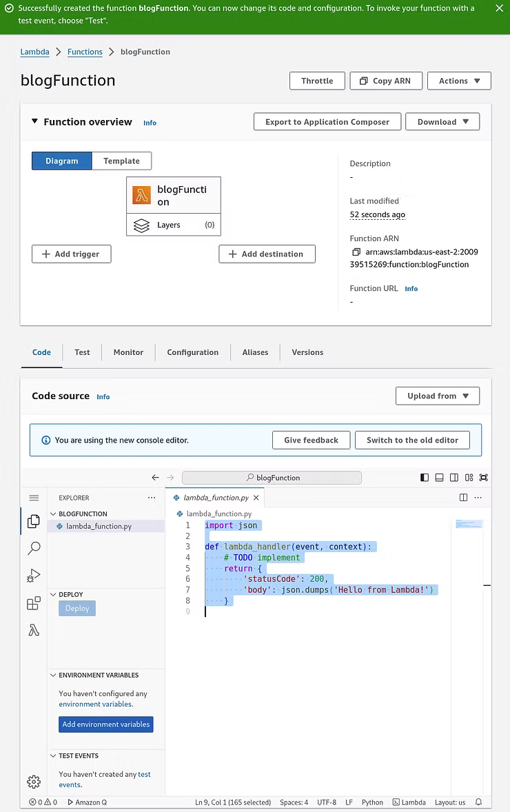Collapse the BLOGFUNCTION folder tree
Screen dimensions: 510x812
coord(53,514)
